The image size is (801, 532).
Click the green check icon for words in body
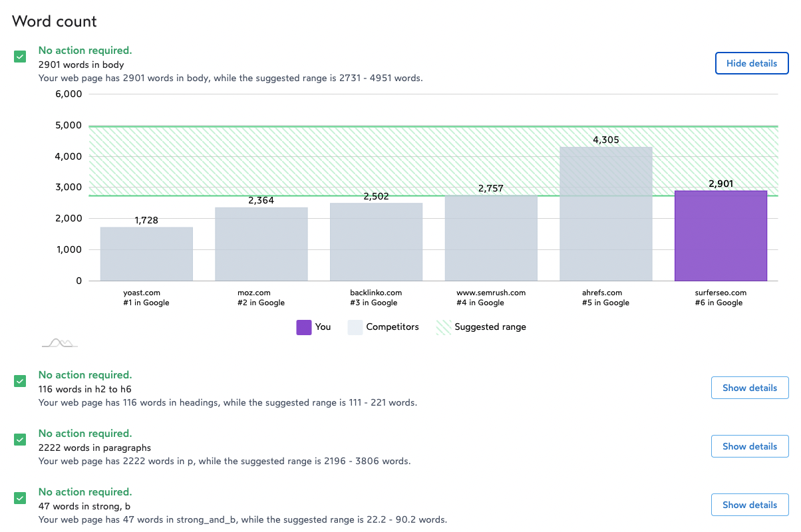(x=20, y=57)
